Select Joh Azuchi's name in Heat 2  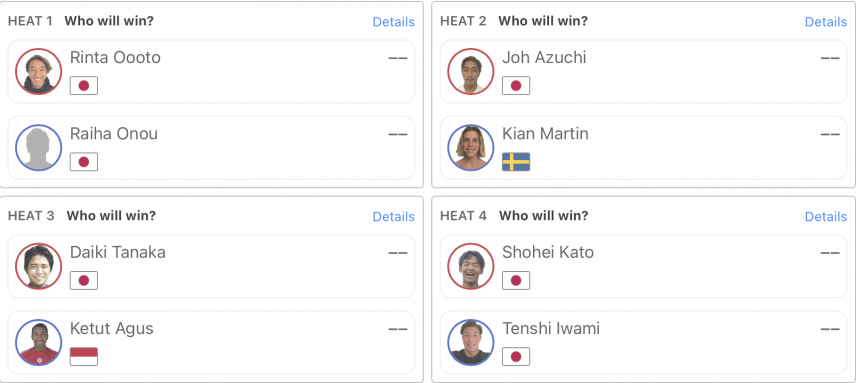click(x=544, y=58)
